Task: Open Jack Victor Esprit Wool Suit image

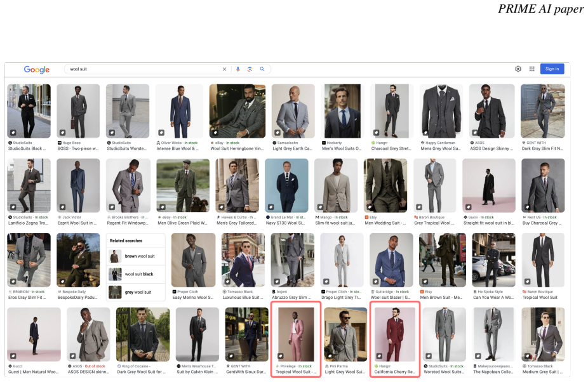Action: 78,185
